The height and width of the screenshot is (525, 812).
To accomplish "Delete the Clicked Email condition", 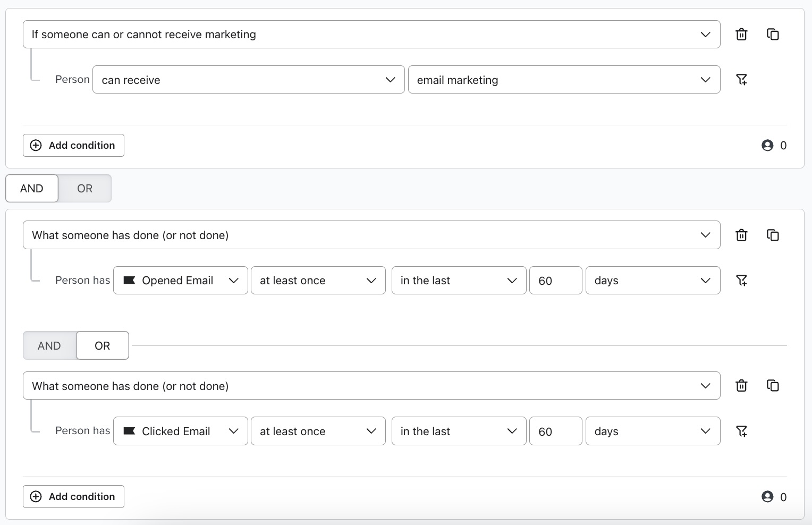I will (741, 386).
